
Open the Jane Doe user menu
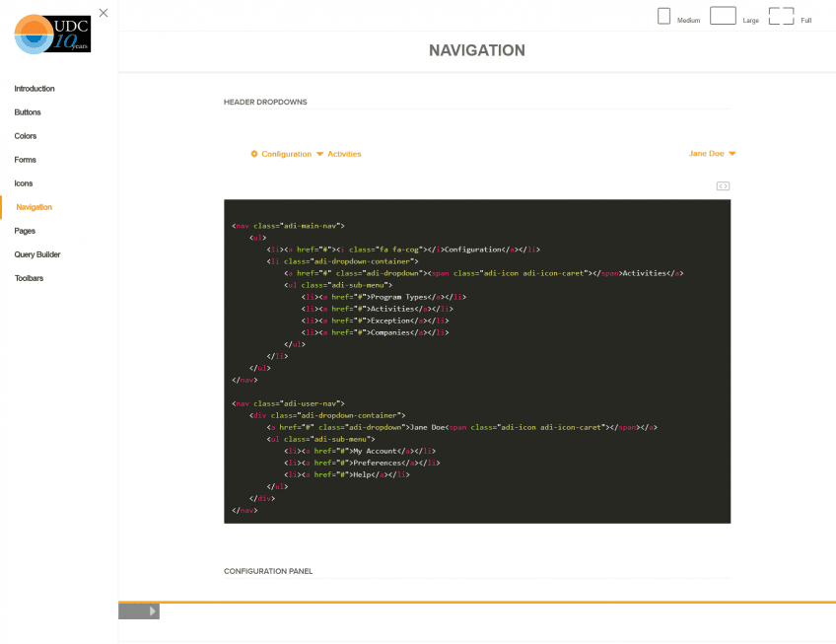tap(707, 153)
